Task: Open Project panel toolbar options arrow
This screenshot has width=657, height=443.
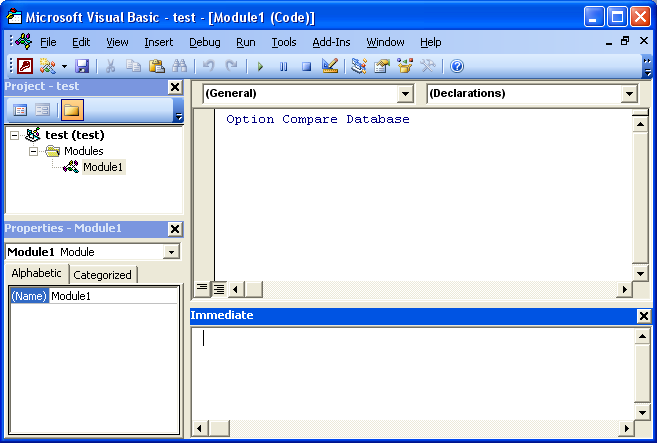Action: click(178, 110)
